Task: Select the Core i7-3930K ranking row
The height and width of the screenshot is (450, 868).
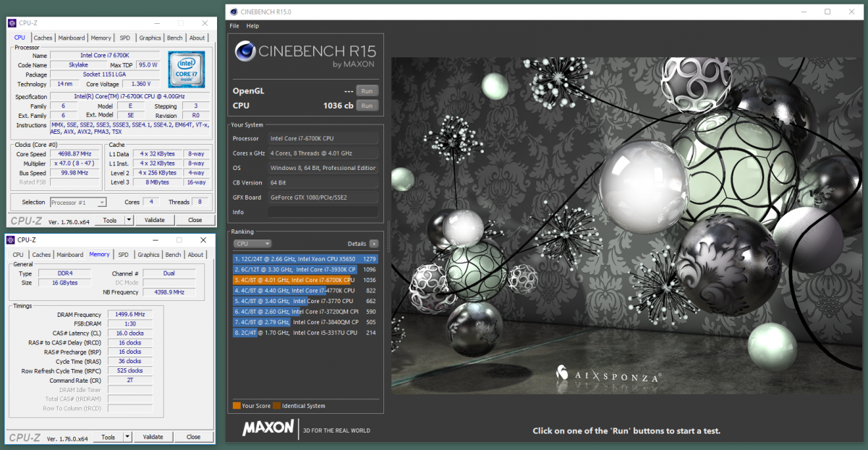Action: tap(305, 269)
